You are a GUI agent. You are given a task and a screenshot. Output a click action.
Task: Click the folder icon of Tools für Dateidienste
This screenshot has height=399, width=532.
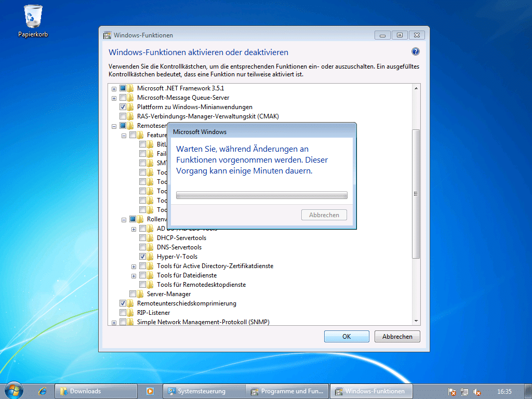point(150,275)
